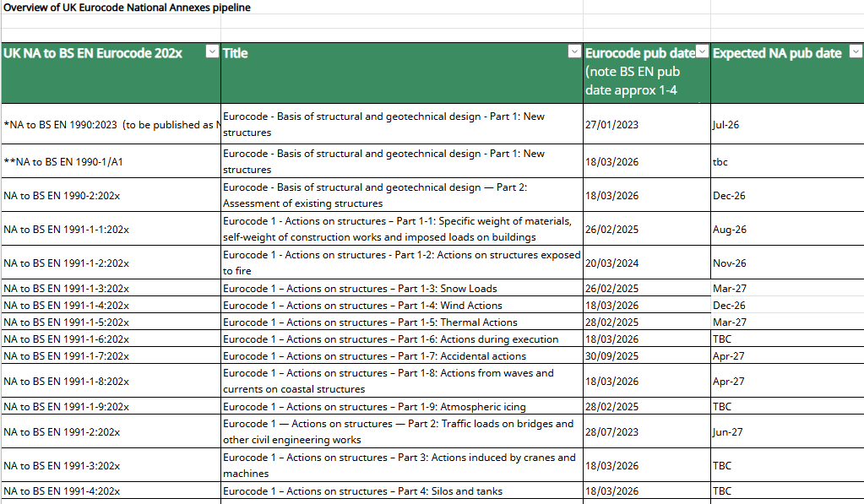Open filter dropdown for Eurocode pub date
Viewport: 864px width, 504px height.
point(702,51)
